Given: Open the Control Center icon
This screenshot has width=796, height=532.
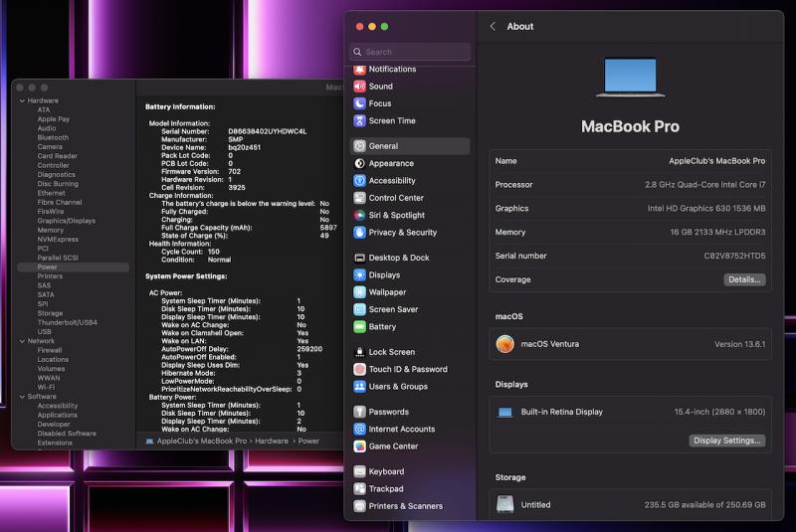Looking at the screenshot, I should pyautogui.click(x=359, y=198).
